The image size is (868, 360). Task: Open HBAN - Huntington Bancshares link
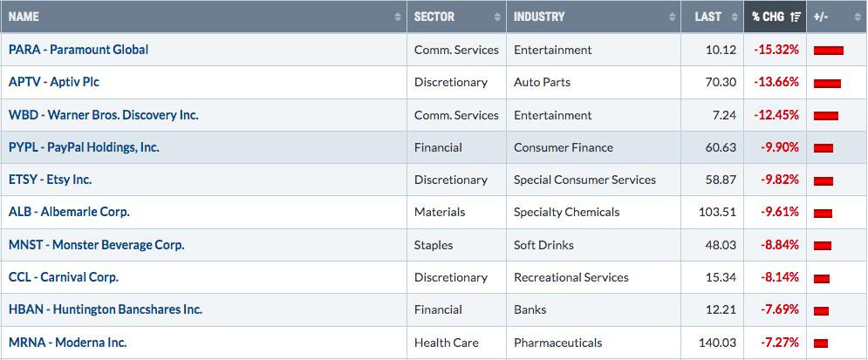[x=106, y=309]
